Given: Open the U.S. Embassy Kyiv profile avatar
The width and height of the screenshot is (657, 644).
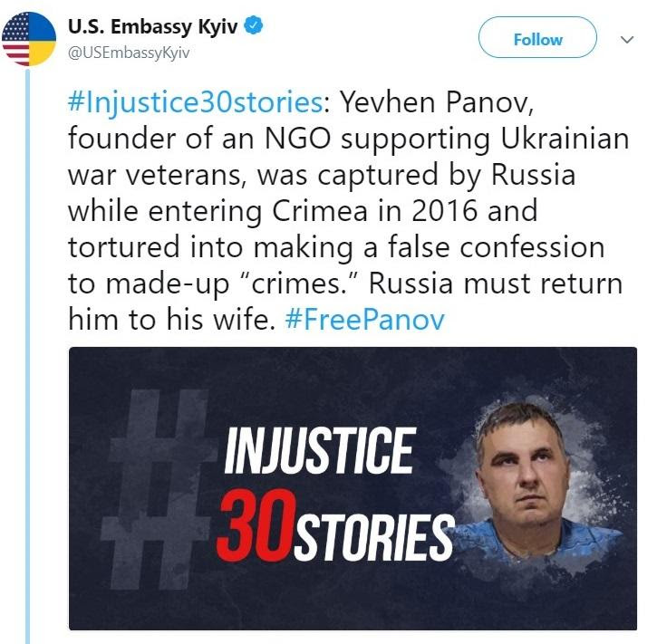Looking at the screenshot, I should 29,39.
